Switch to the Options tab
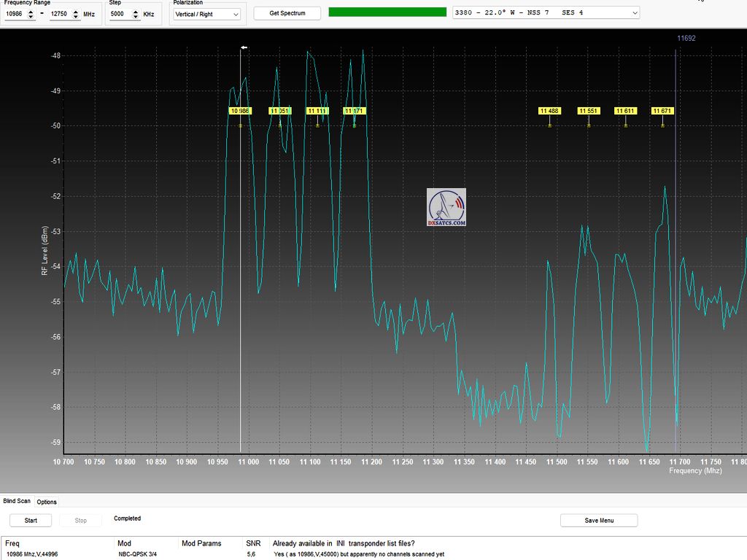The image size is (747, 560). pos(47,502)
